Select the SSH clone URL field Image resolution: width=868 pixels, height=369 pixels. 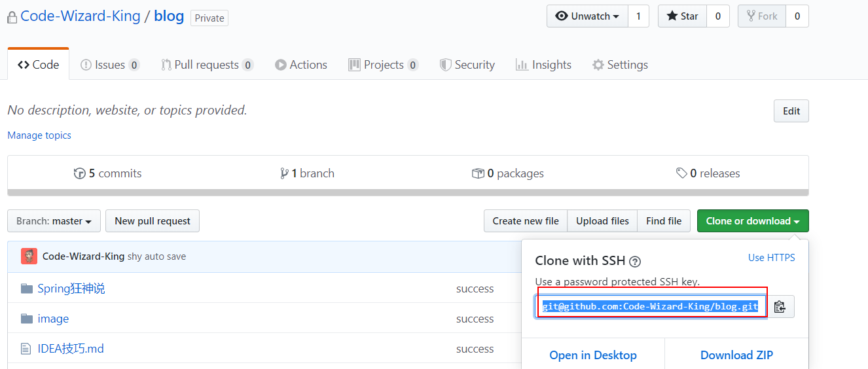[x=651, y=306]
